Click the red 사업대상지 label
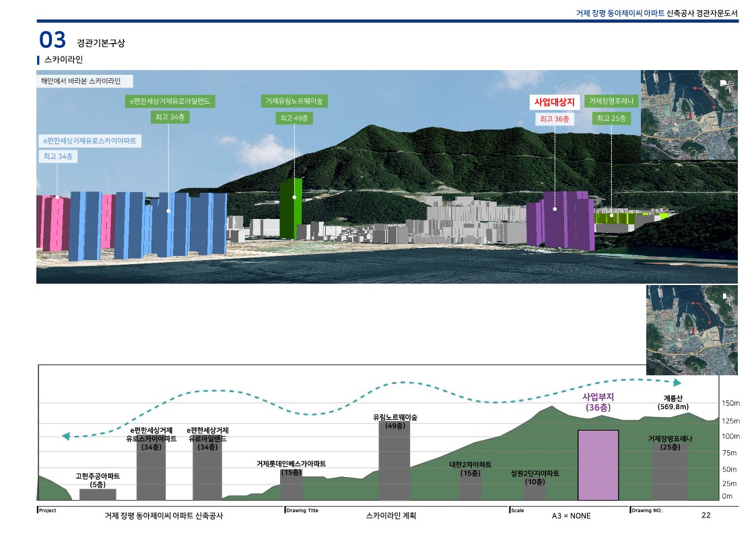Viewport: 756px width, 535px height. (x=554, y=102)
